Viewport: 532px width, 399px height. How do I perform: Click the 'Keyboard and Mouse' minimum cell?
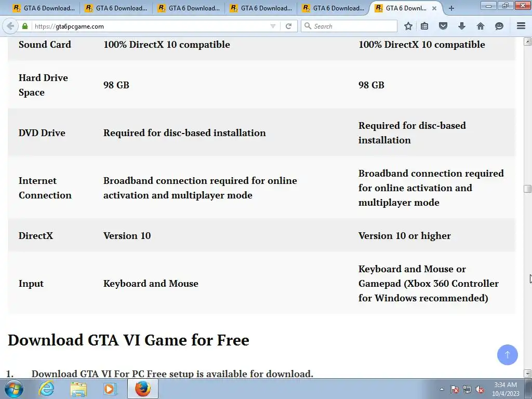pyautogui.click(x=151, y=283)
